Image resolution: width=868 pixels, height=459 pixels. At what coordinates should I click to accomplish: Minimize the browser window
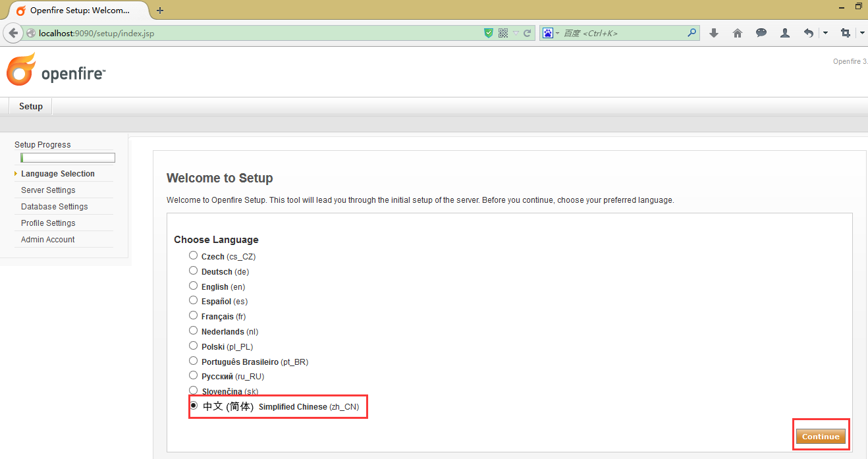(x=843, y=7)
